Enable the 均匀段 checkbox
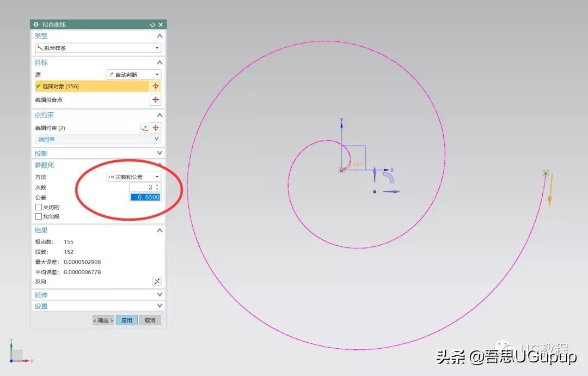Image resolution: width=588 pixels, height=376 pixels. [39, 216]
